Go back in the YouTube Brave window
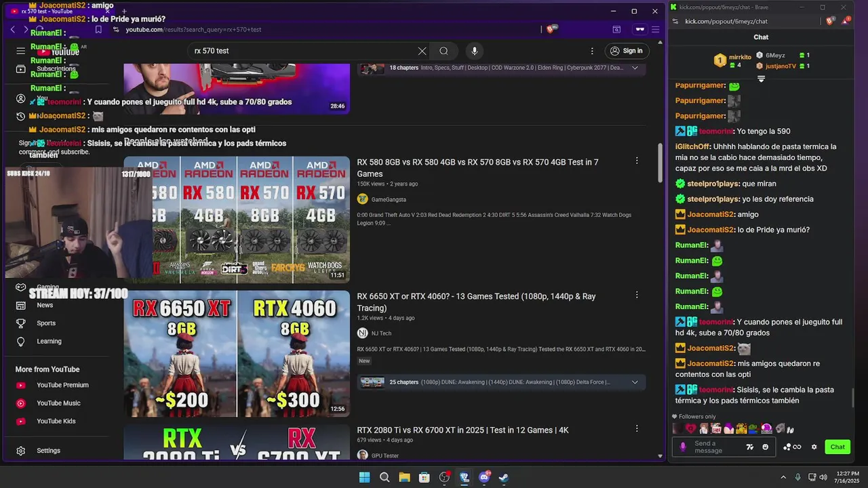 click(x=12, y=30)
